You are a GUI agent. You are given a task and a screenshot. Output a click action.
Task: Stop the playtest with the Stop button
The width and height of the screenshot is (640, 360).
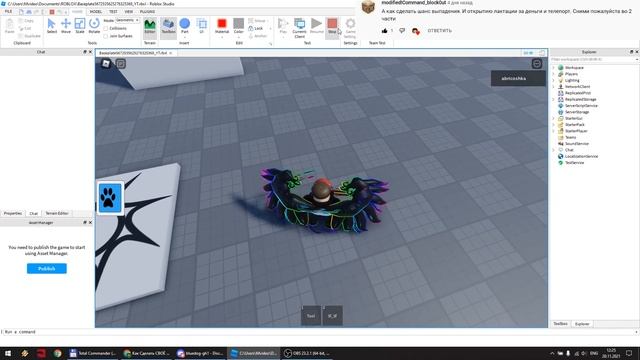332,25
